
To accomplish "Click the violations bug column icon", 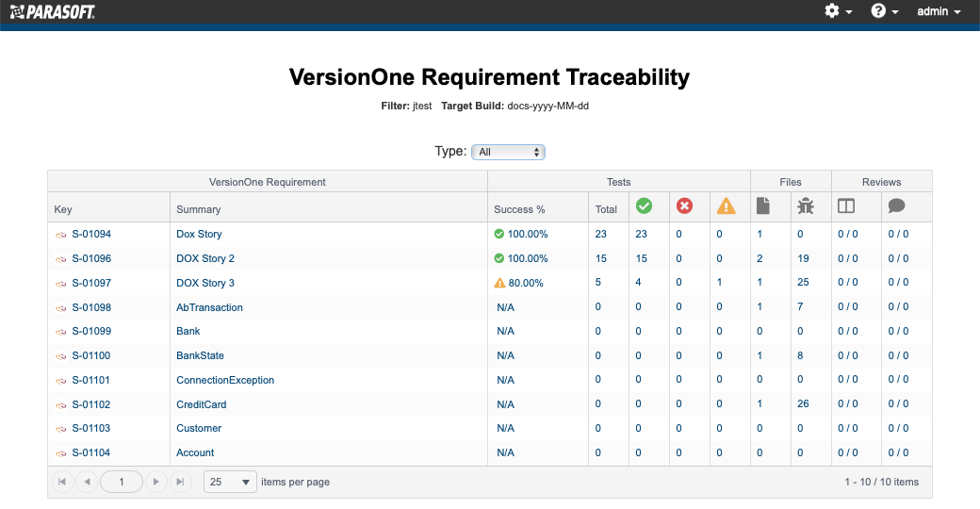I will pos(805,205).
